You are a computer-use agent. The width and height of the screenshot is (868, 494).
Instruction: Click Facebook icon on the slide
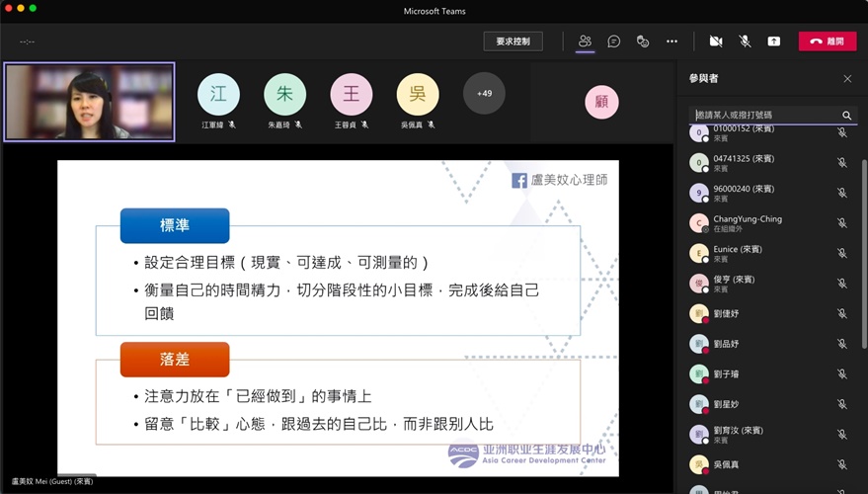(518, 180)
